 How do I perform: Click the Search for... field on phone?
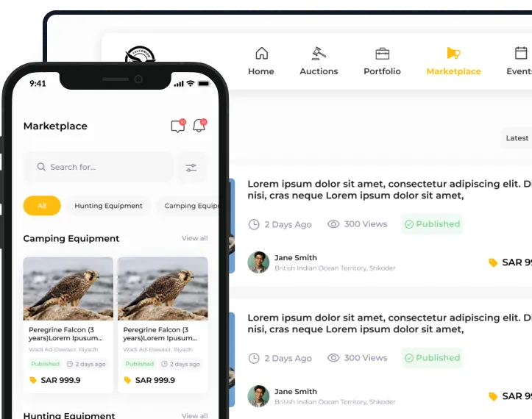[99, 167]
